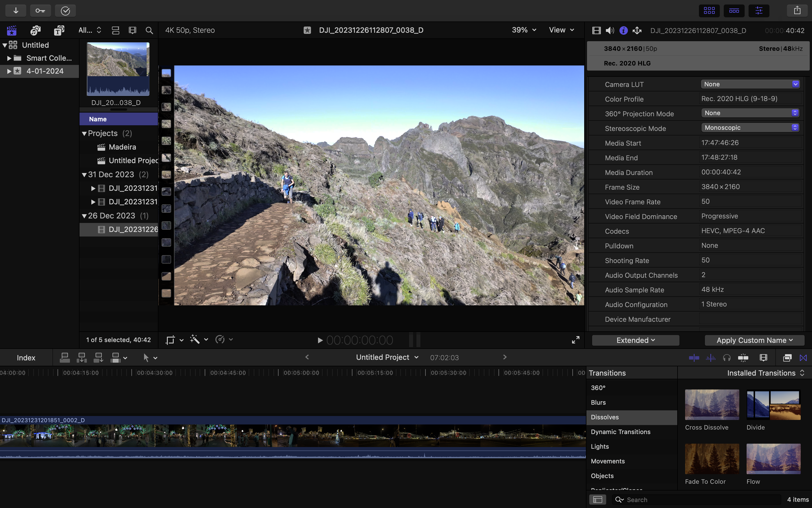This screenshot has height=508, width=812.
Task: Collapse the Projects group
Action: coord(84,134)
